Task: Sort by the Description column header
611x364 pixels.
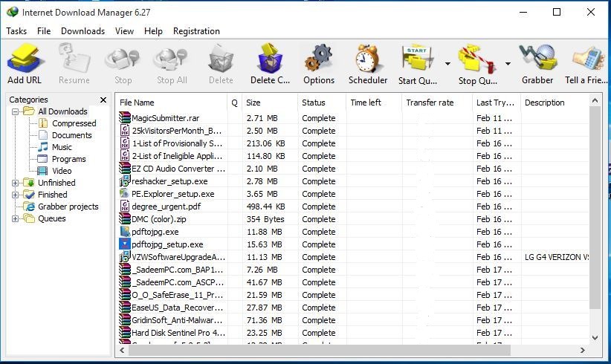Action: click(555, 103)
